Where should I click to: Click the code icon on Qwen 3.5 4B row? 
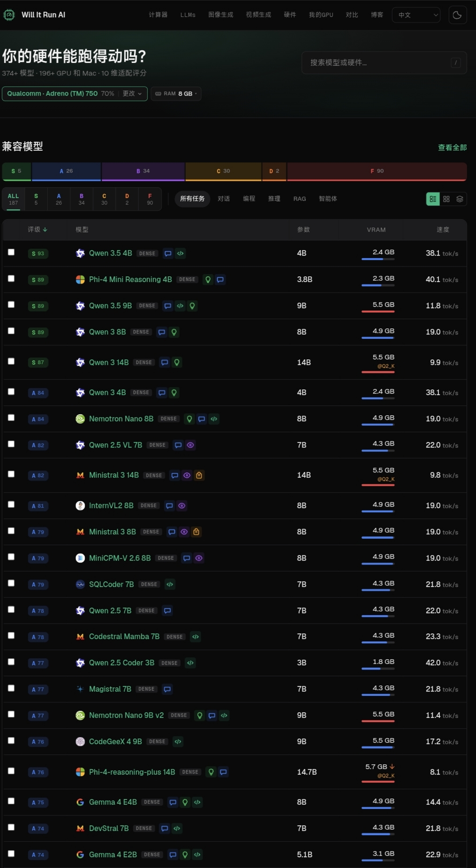(181, 253)
